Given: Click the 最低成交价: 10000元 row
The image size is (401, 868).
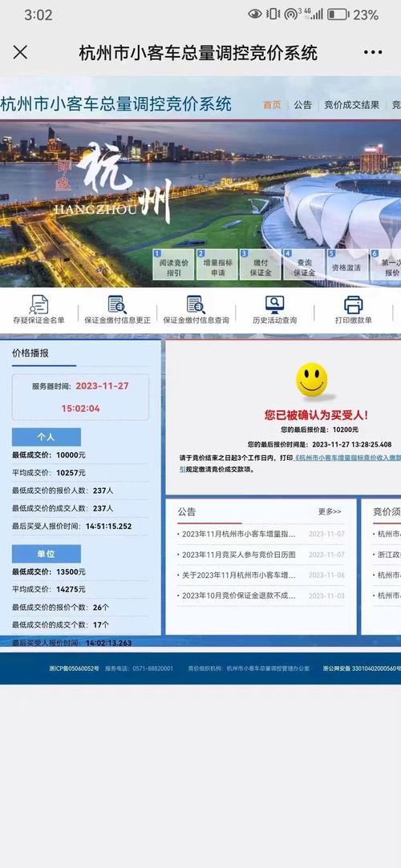Looking at the screenshot, I should pyautogui.click(x=80, y=455).
